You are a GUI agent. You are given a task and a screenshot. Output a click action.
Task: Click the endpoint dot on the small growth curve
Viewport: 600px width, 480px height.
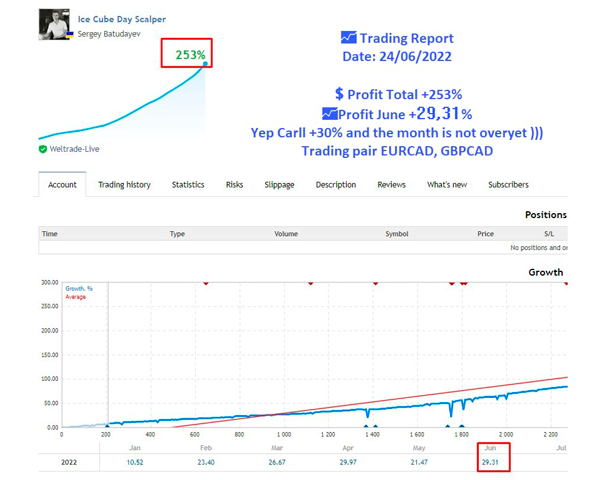(205, 64)
